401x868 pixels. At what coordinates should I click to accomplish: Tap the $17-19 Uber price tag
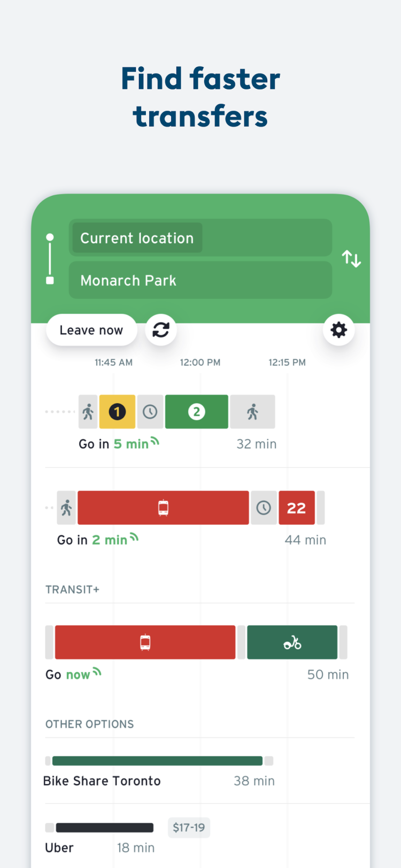click(189, 827)
